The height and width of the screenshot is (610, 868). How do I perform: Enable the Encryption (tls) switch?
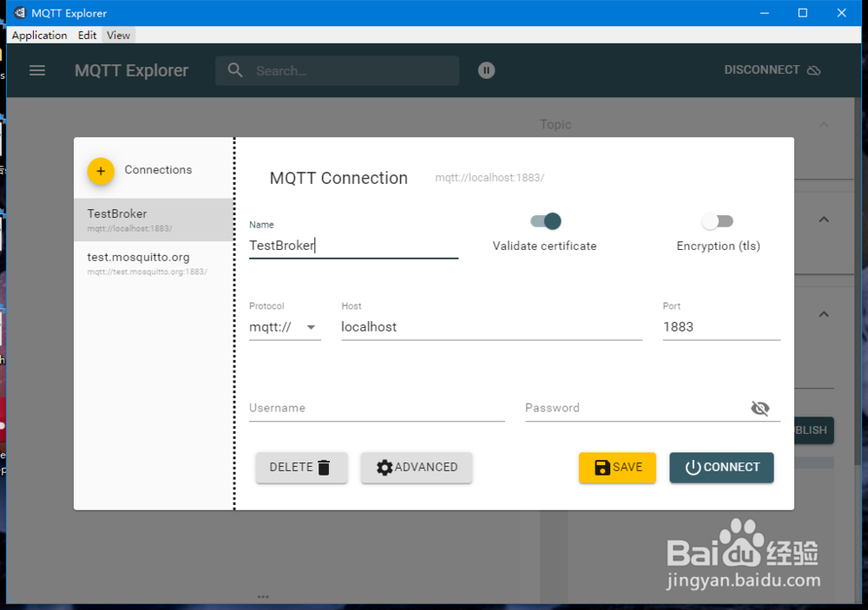point(718,221)
